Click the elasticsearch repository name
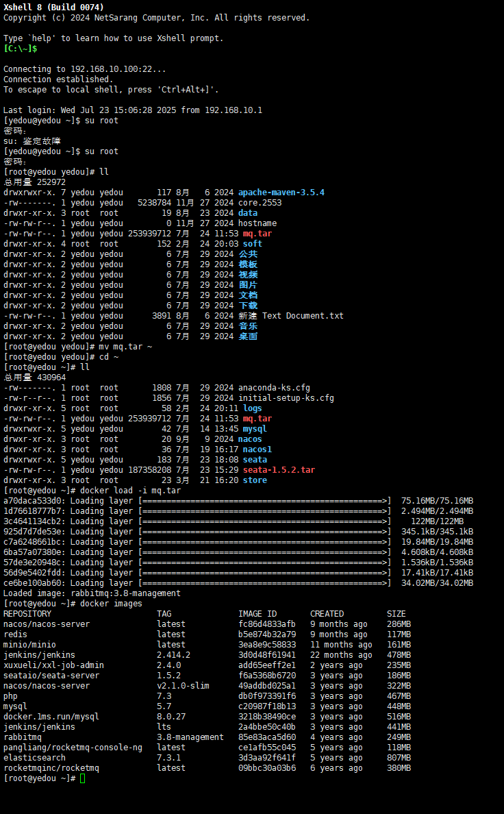 (34, 758)
